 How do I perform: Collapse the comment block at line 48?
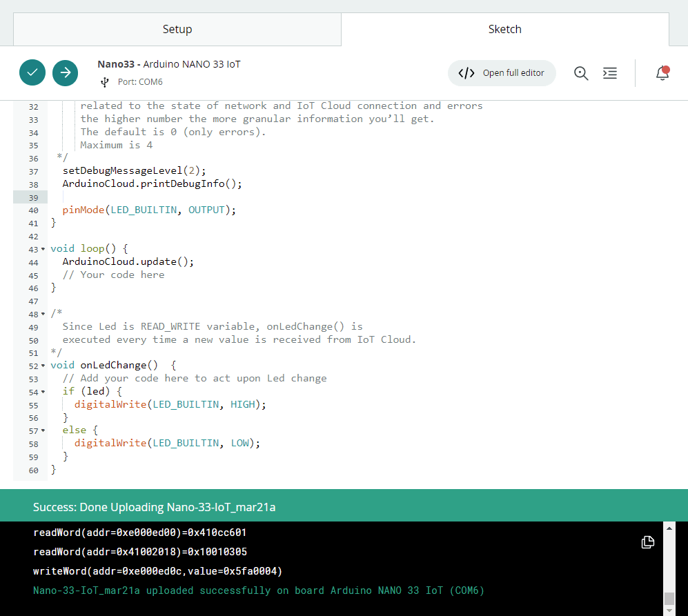coord(43,314)
